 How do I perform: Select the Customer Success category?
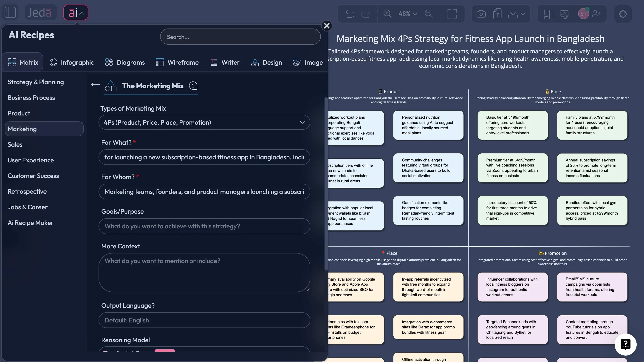(33, 176)
